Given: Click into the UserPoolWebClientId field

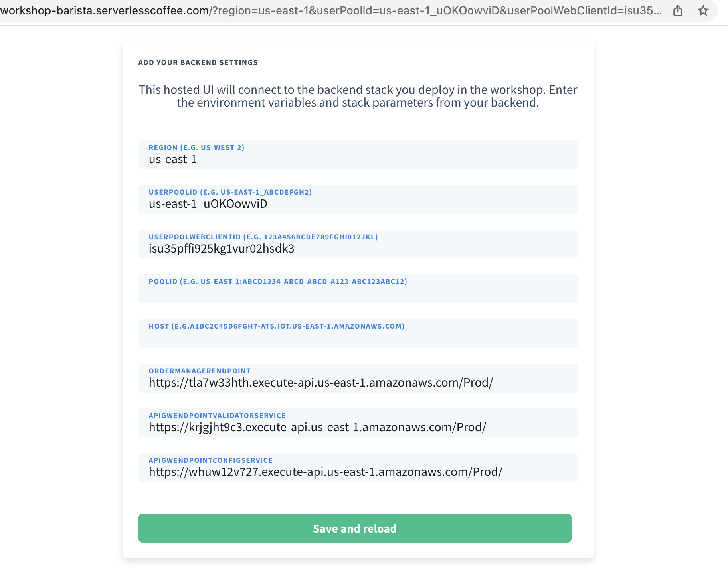Looking at the screenshot, I should [x=358, y=244].
